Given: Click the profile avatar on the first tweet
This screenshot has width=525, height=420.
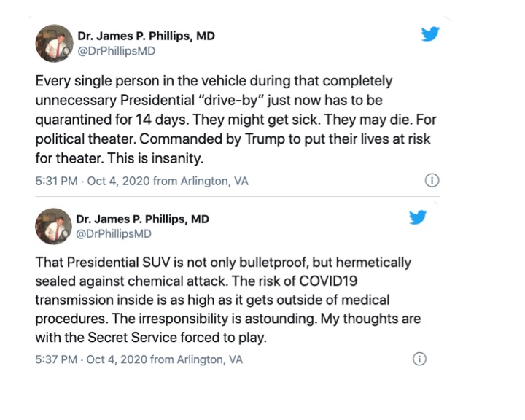Looking at the screenshot, I should [x=53, y=44].
